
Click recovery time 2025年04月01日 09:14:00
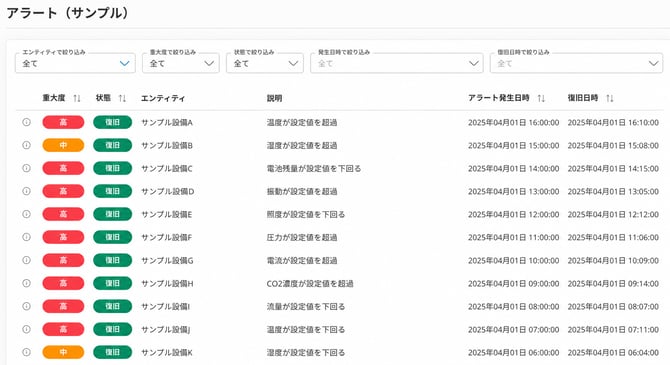tap(613, 284)
